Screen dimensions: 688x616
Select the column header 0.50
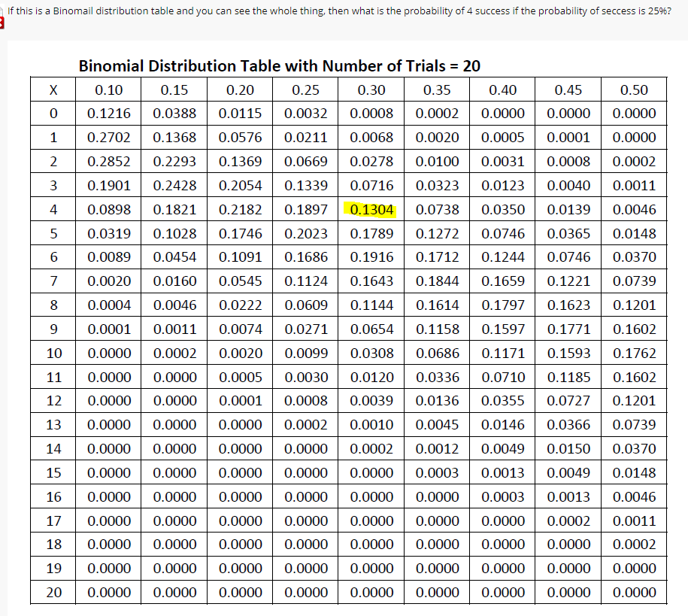635,90
